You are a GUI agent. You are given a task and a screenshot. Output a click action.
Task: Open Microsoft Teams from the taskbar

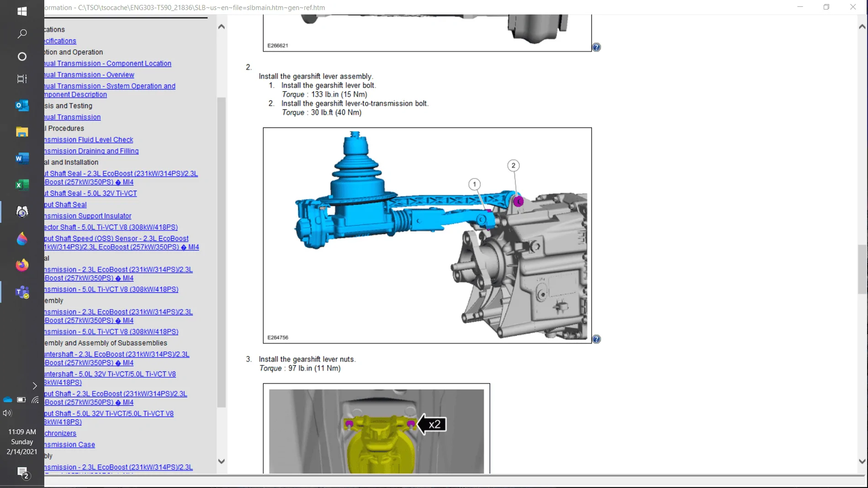coord(22,292)
